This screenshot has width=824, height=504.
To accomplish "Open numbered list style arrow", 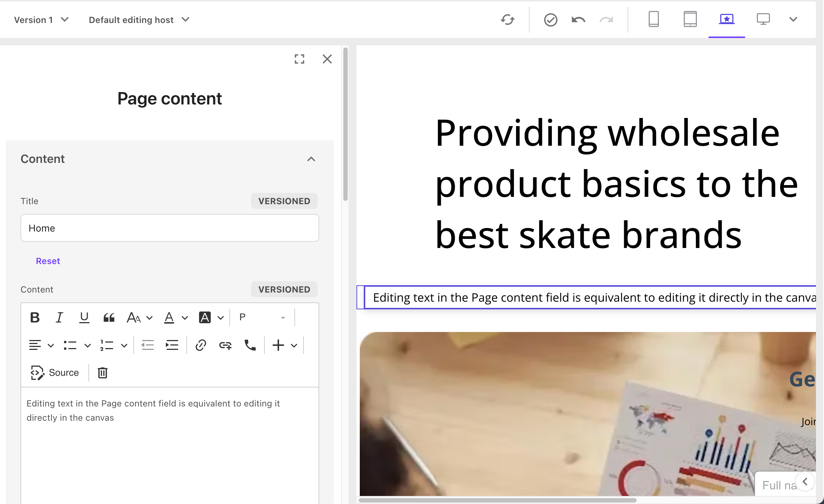I will coord(124,345).
